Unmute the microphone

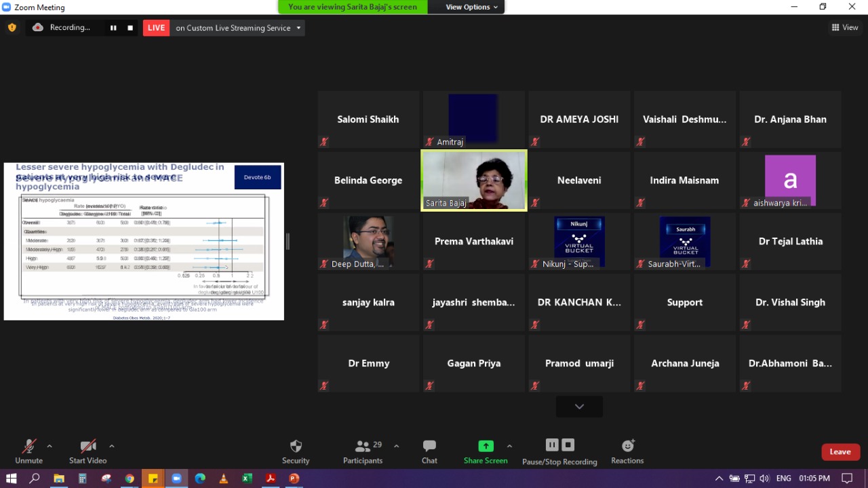click(28, 452)
